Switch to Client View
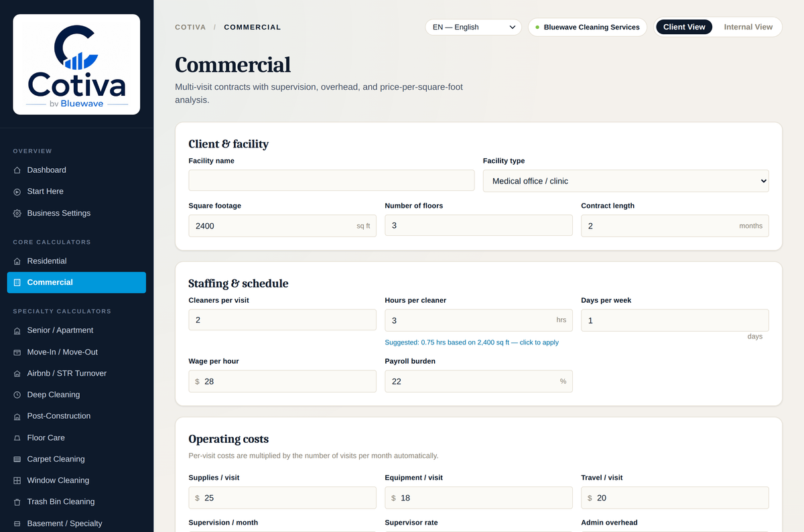804x532 pixels. coord(684,27)
